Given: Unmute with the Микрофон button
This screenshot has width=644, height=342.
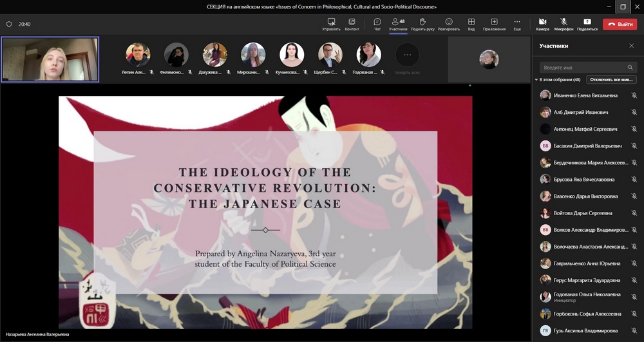Looking at the screenshot, I should click(563, 24).
